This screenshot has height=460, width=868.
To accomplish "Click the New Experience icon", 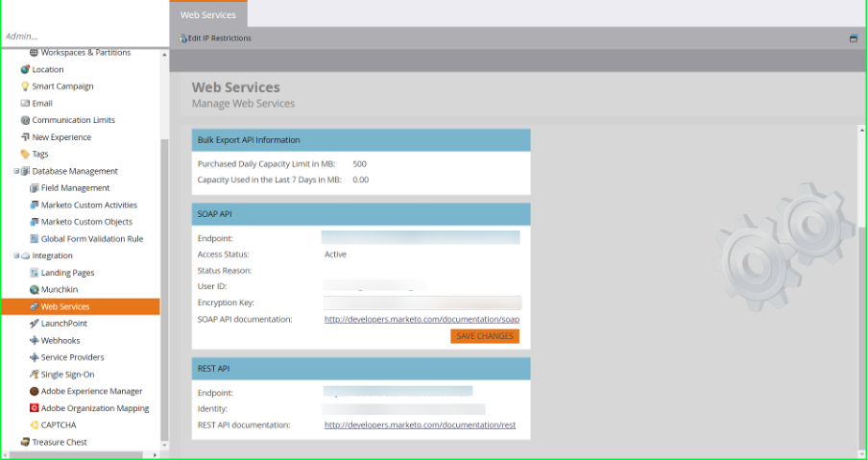I will (x=25, y=136).
